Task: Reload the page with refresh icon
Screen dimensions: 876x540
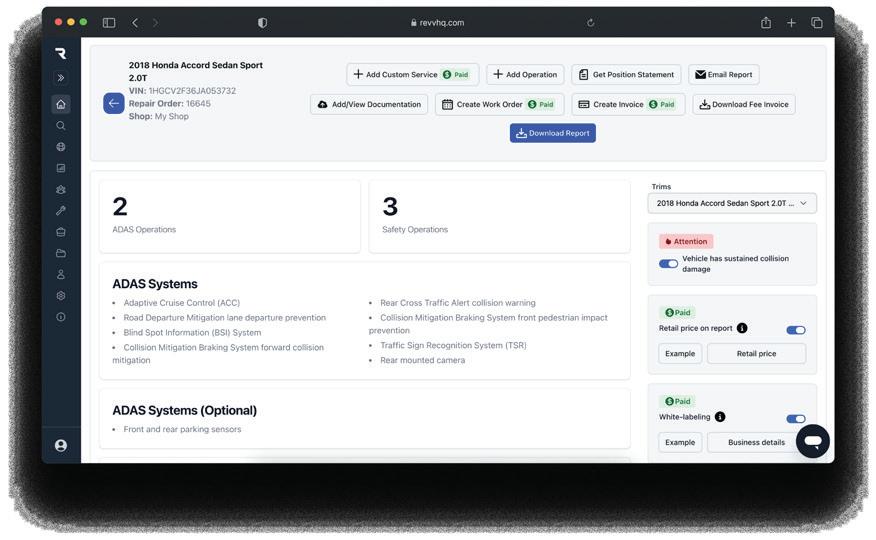Action: click(x=591, y=22)
